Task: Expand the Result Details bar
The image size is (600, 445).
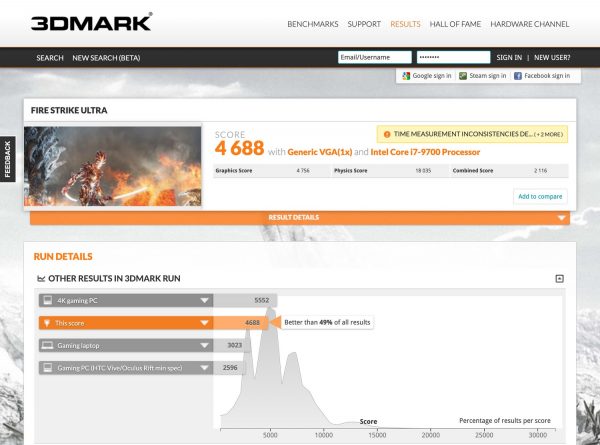Action: [562, 218]
